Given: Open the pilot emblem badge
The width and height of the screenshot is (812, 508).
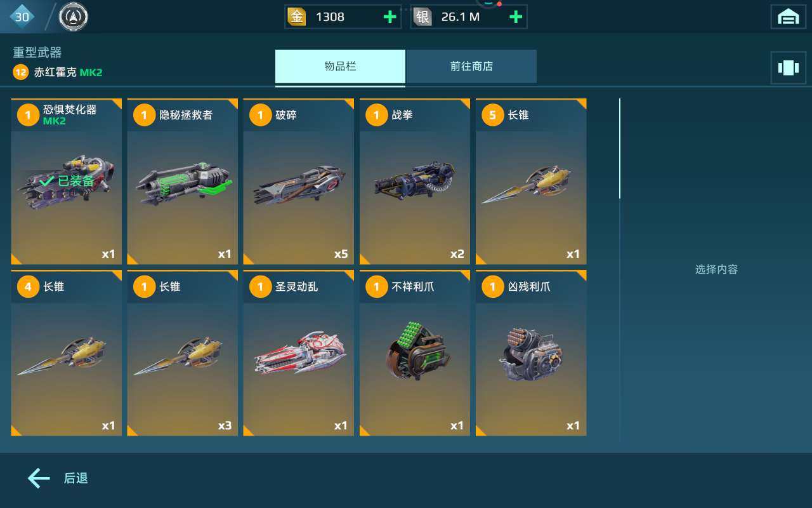Looking at the screenshot, I should pyautogui.click(x=74, y=17).
